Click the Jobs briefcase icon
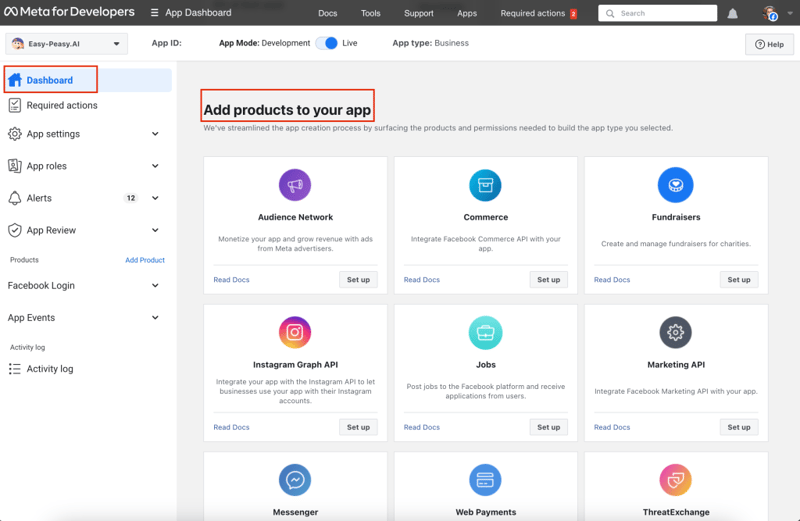 [485, 332]
